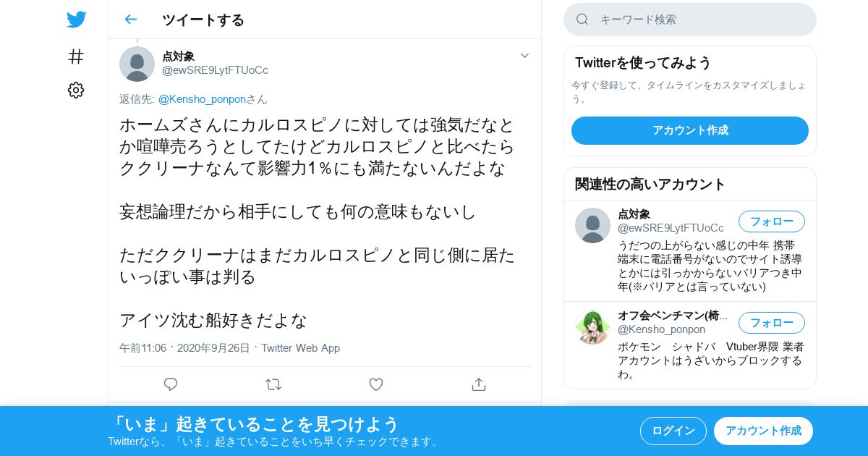Image resolution: width=868 pixels, height=456 pixels.
Task: Click アカウント作成 in the bottom banner
Action: click(763, 431)
